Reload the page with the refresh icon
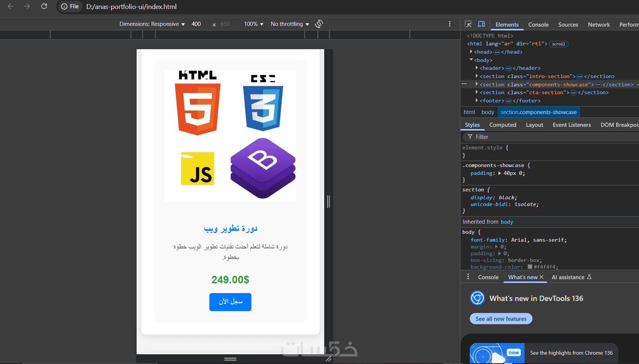 [x=44, y=6]
